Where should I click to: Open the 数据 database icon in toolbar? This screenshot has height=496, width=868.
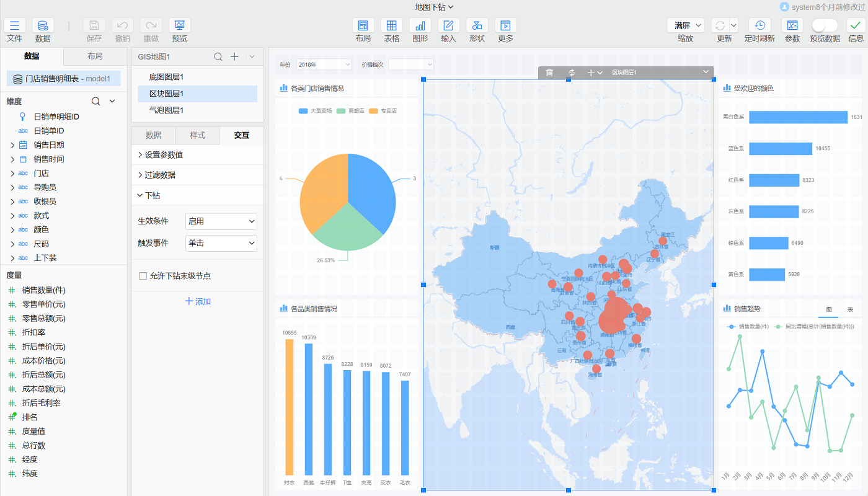[x=43, y=25]
